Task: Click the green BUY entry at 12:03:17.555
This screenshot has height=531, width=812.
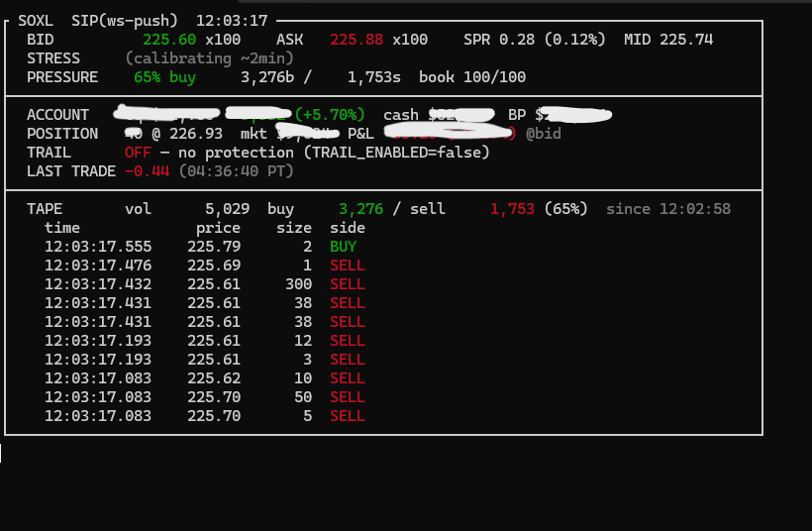Action: (x=343, y=247)
